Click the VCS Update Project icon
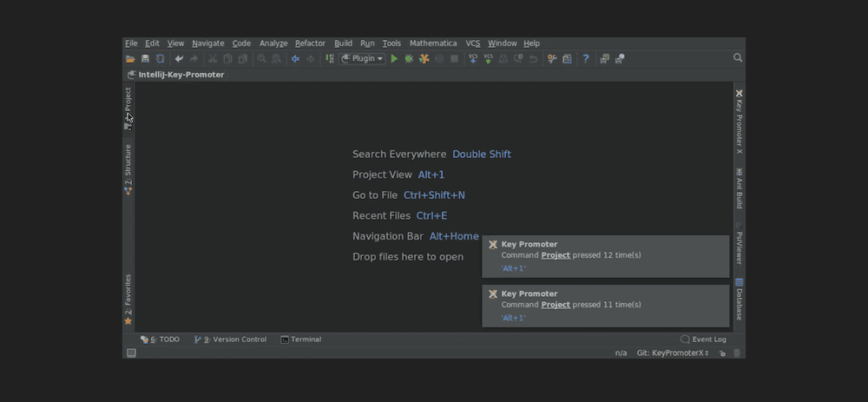Viewport: 868px width, 402px height. click(473, 59)
